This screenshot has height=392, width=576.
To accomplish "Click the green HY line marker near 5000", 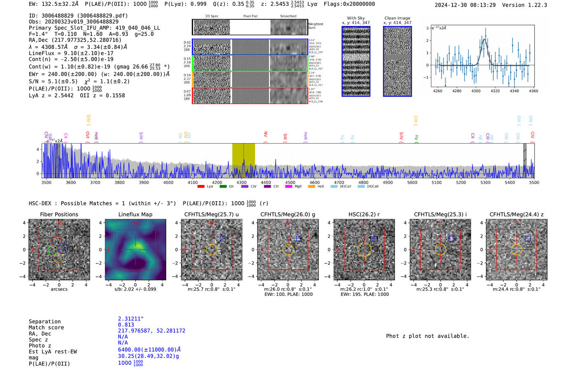I will [x=416, y=137].
